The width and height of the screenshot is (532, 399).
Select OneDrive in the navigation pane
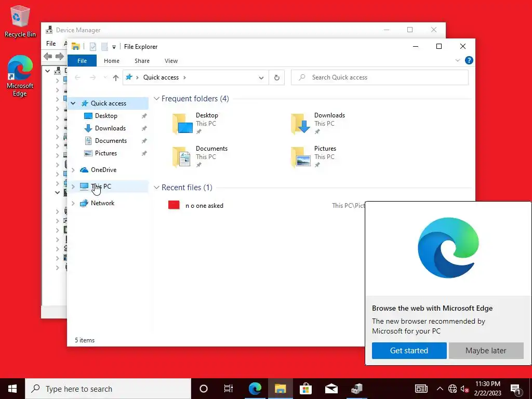coord(103,170)
